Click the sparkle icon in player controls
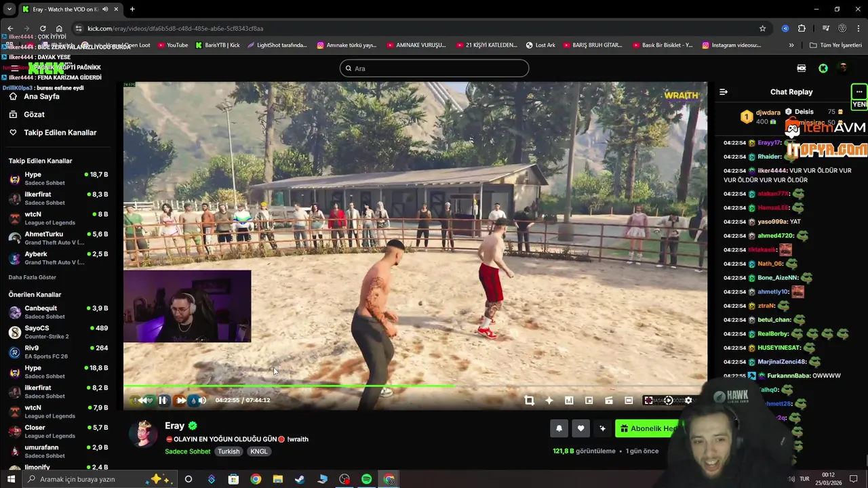Viewport: 868px width, 488px height. pyautogui.click(x=549, y=401)
